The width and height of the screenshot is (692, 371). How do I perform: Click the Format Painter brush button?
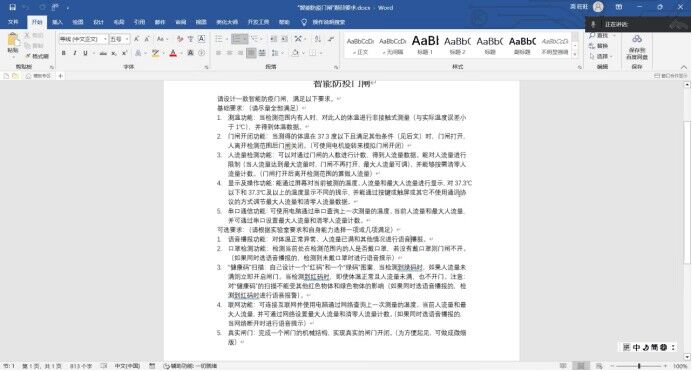pos(38,56)
